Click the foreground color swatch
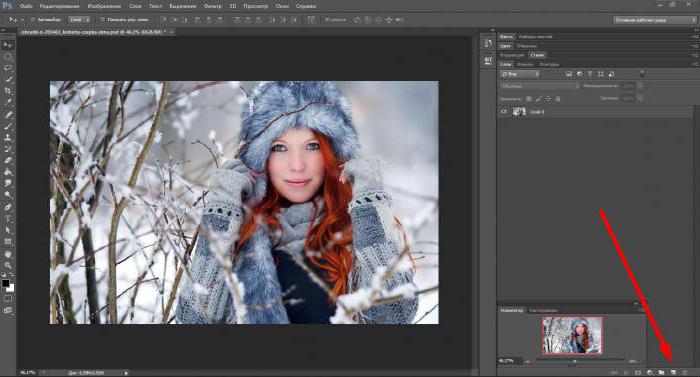 (5, 283)
